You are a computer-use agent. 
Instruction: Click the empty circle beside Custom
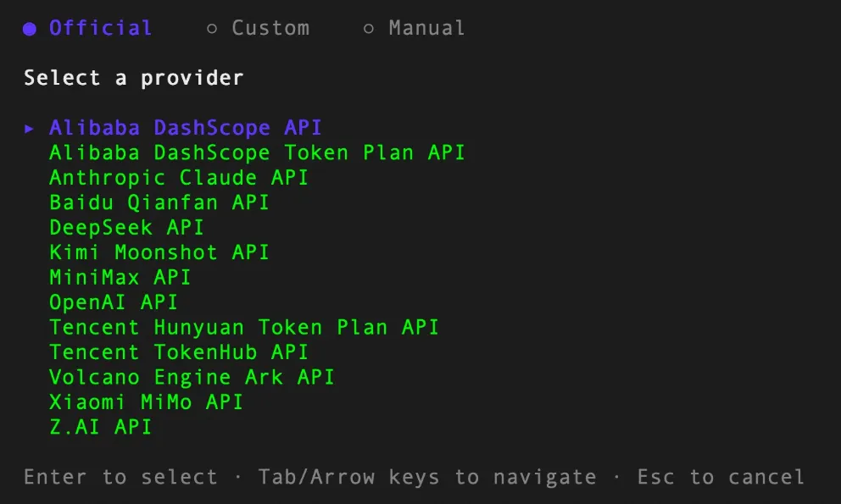[212, 29]
